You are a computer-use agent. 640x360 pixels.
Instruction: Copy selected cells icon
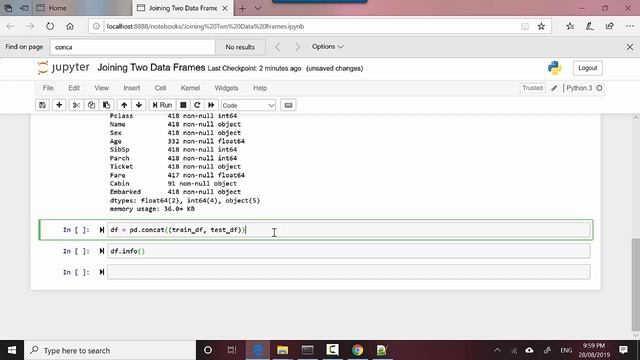click(91, 105)
